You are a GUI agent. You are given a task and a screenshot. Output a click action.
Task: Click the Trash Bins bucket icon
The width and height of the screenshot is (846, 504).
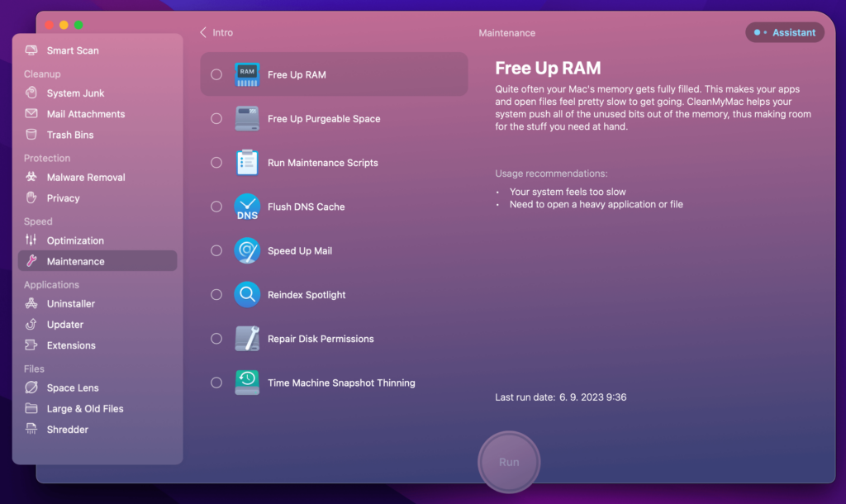[x=31, y=135]
